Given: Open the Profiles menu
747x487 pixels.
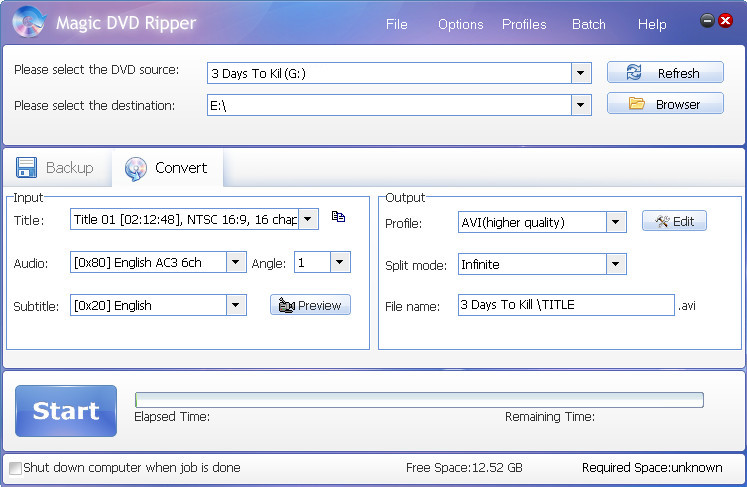Looking at the screenshot, I should pyautogui.click(x=524, y=24).
